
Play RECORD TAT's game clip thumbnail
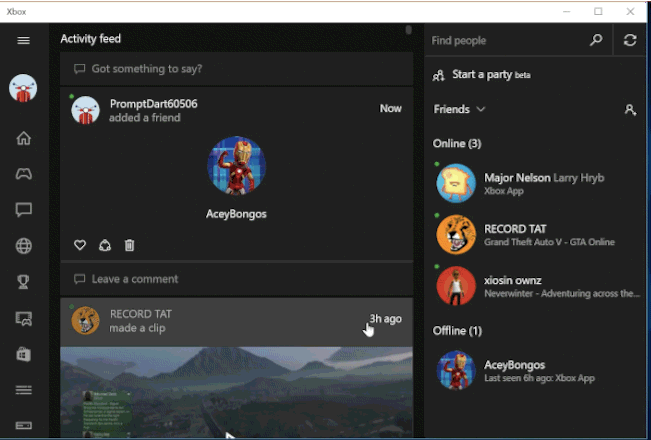236,393
